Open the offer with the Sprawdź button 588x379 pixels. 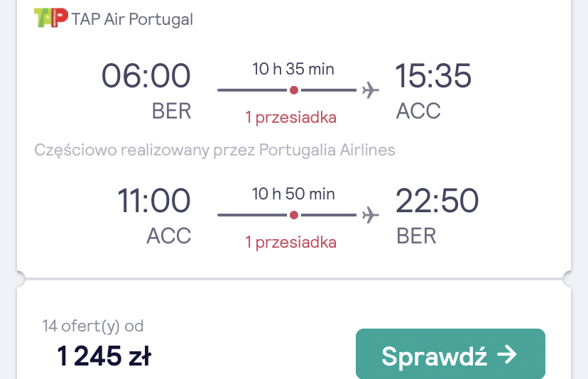tap(450, 354)
